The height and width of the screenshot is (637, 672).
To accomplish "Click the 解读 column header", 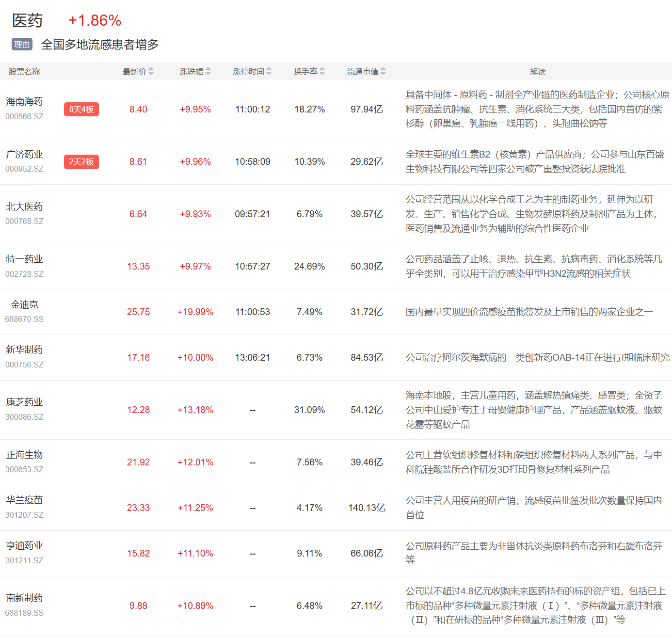I will [537, 72].
